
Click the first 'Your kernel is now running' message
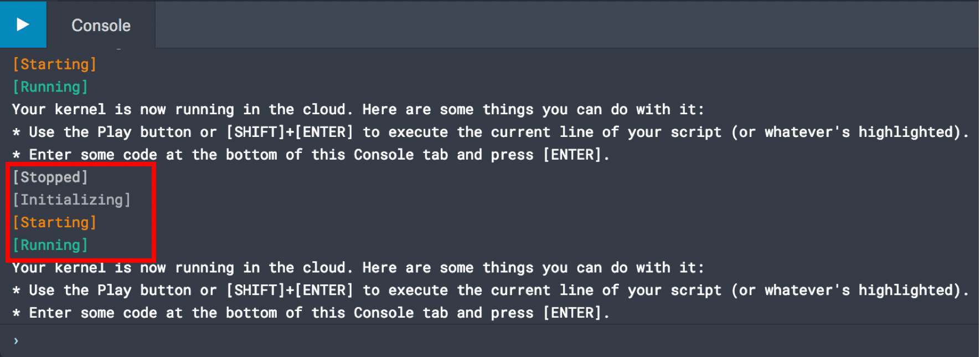[358, 110]
